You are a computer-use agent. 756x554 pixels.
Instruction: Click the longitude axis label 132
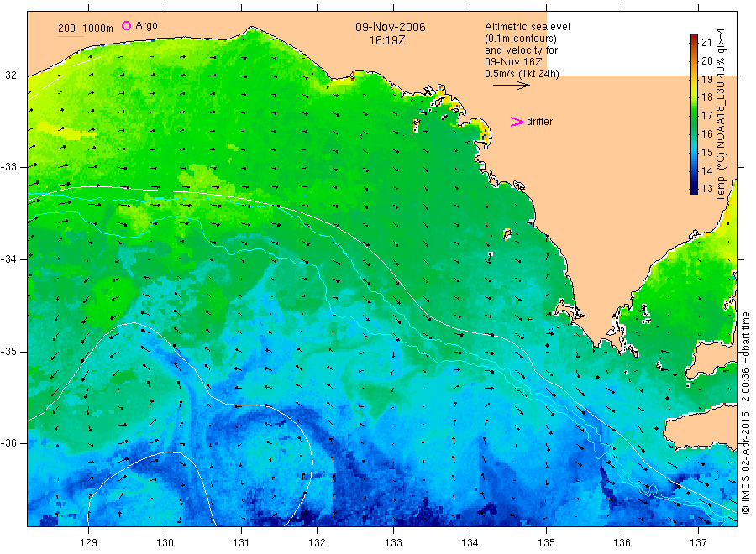[x=318, y=543]
